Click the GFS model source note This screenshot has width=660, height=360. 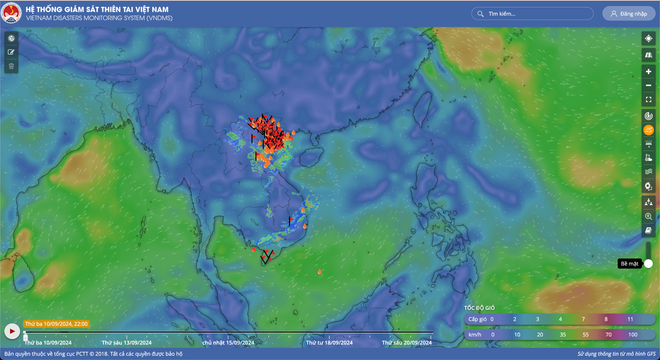point(617,354)
